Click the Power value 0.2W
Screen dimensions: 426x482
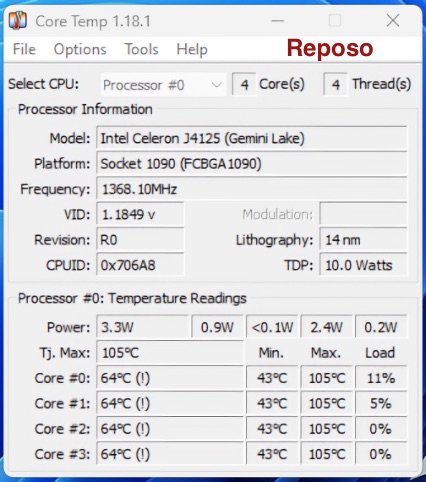click(x=381, y=327)
